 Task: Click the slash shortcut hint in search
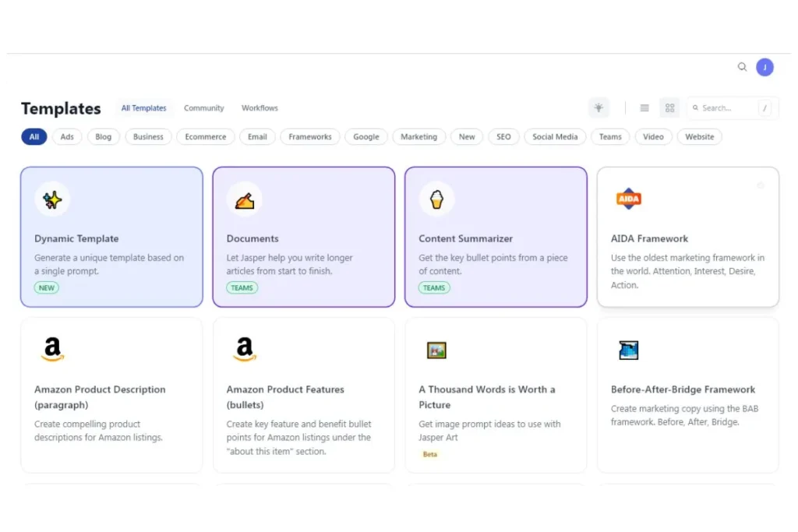point(764,107)
